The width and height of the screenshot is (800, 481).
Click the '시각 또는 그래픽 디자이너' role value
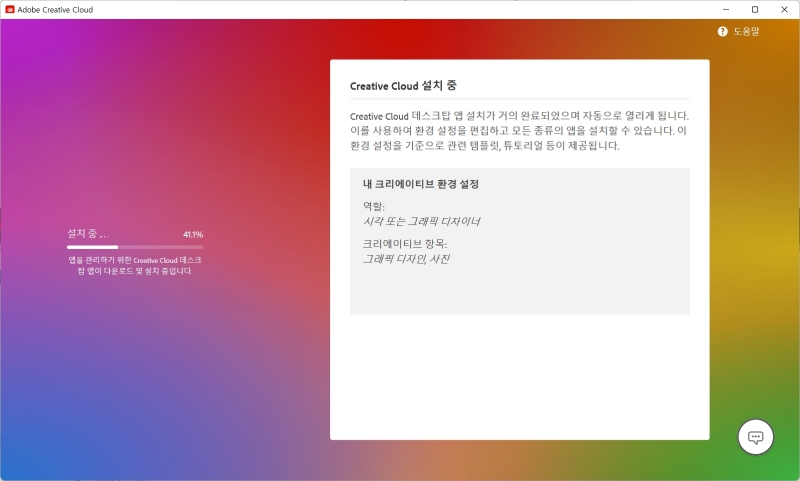421,221
